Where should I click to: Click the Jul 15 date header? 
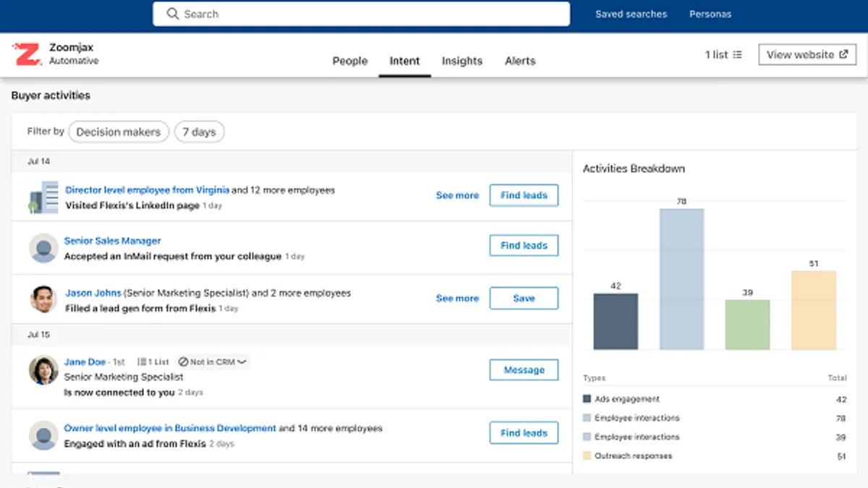[38, 335]
